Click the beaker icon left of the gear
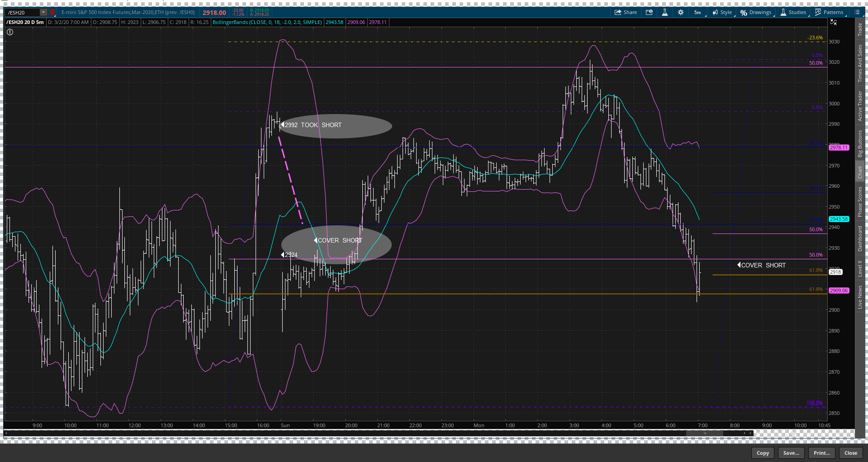Image resolution: width=868 pixels, height=462 pixels. click(x=664, y=12)
